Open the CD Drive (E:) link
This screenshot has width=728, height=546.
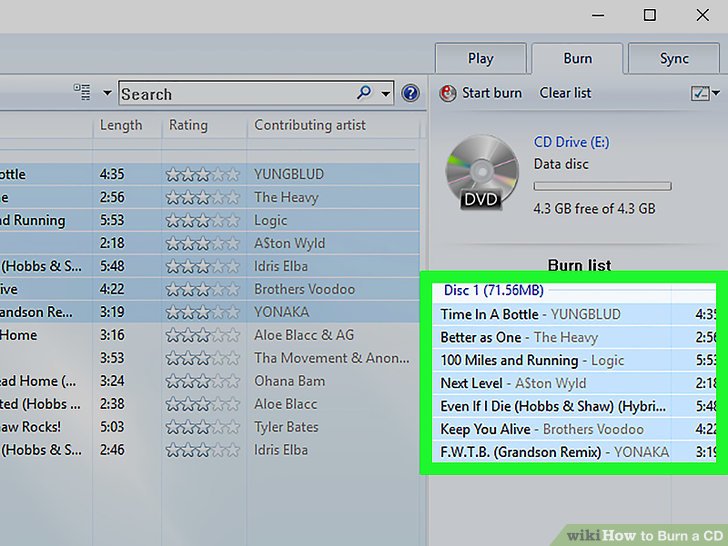point(571,142)
